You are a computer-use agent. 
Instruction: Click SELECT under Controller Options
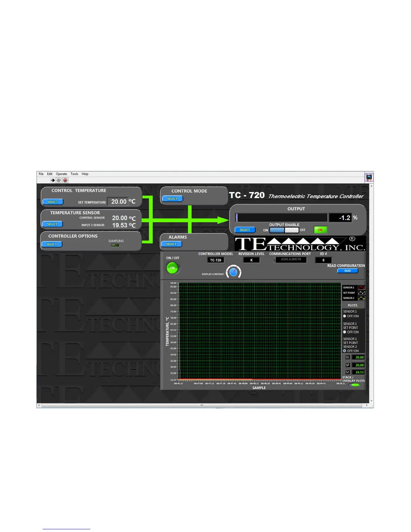(x=52, y=245)
